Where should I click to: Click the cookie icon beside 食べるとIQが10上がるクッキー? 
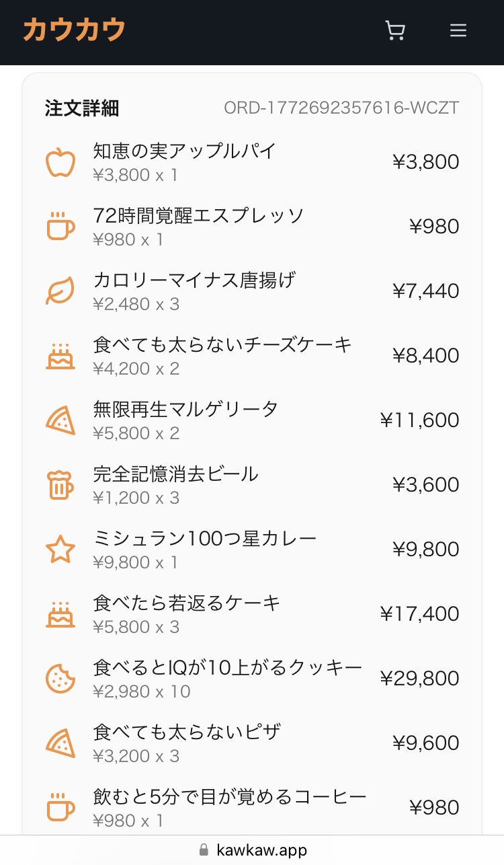(x=60, y=679)
